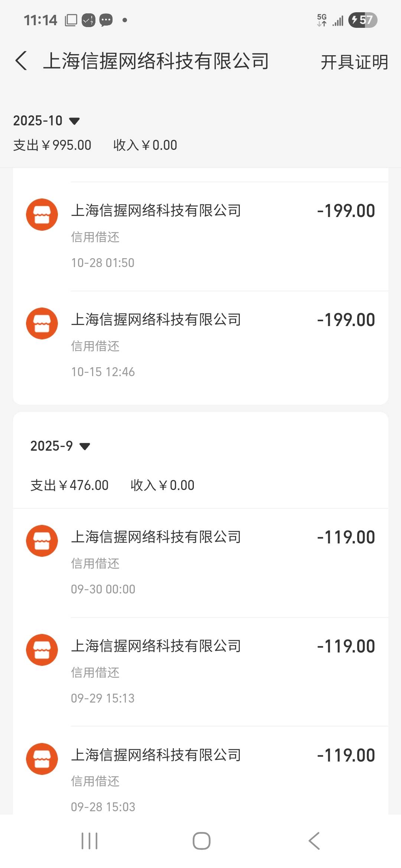Viewport: 401px width, 868px height.
Task: Tap merchant icon for 09-28 15:03 payment
Action: [x=42, y=759]
